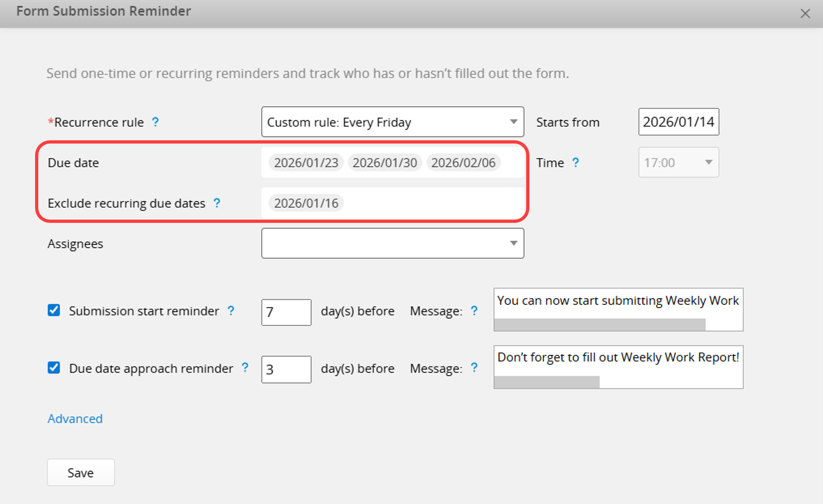The image size is (823, 504).
Task: Click help icon next to Submission start reminder
Action: click(231, 311)
